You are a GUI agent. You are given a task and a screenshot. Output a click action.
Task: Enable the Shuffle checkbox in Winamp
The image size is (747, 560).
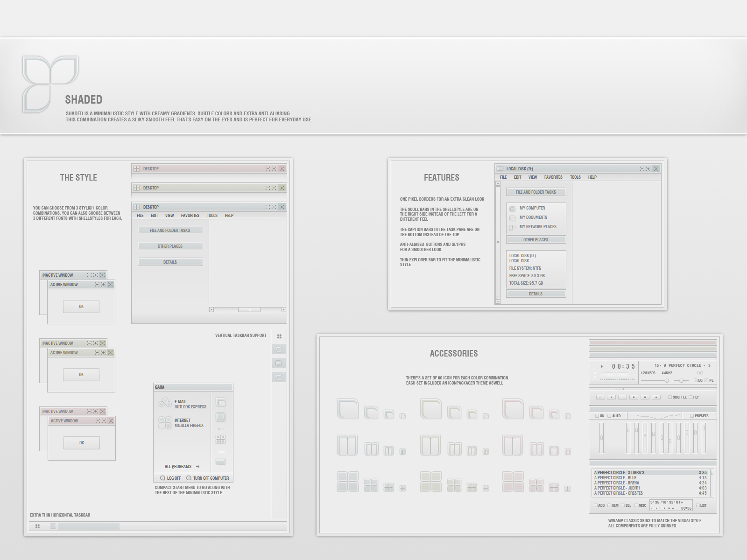click(x=670, y=397)
